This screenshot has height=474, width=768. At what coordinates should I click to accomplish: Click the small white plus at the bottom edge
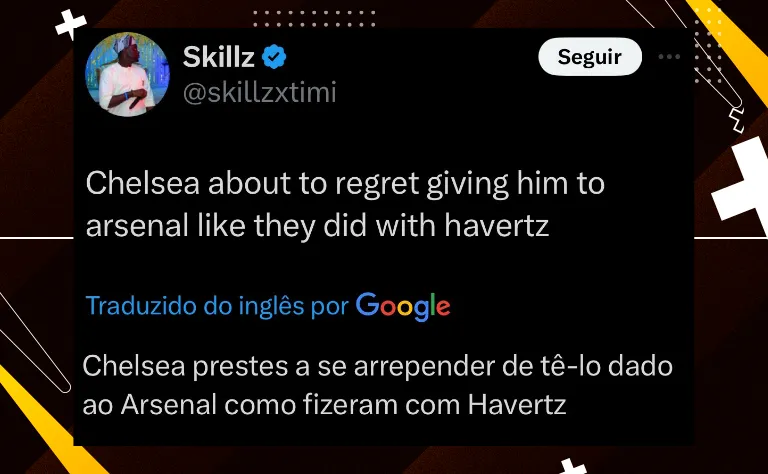[x=572, y=467]
